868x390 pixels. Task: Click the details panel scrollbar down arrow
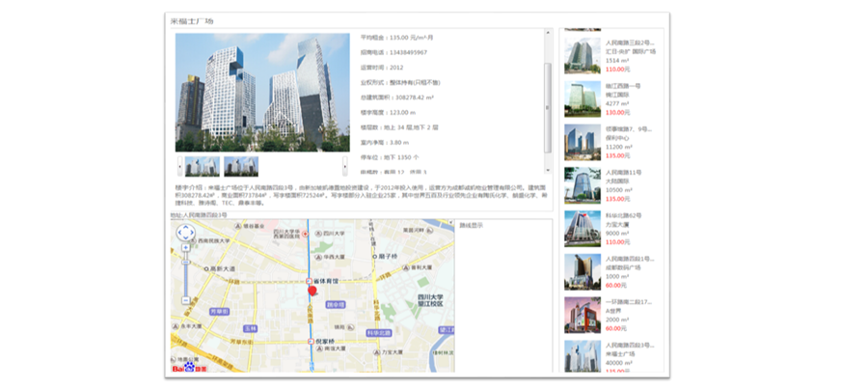click(548, 170)
